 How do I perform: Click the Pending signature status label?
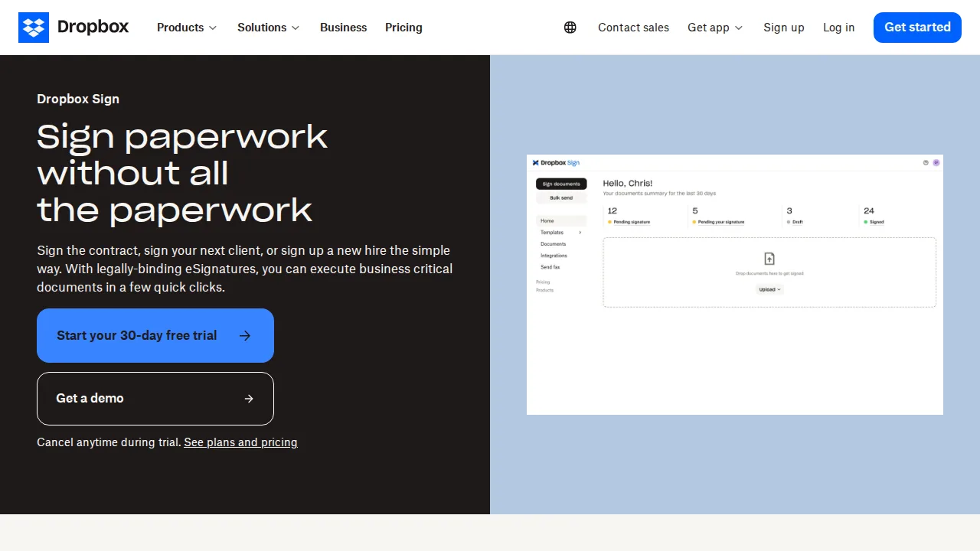point(632,222)
